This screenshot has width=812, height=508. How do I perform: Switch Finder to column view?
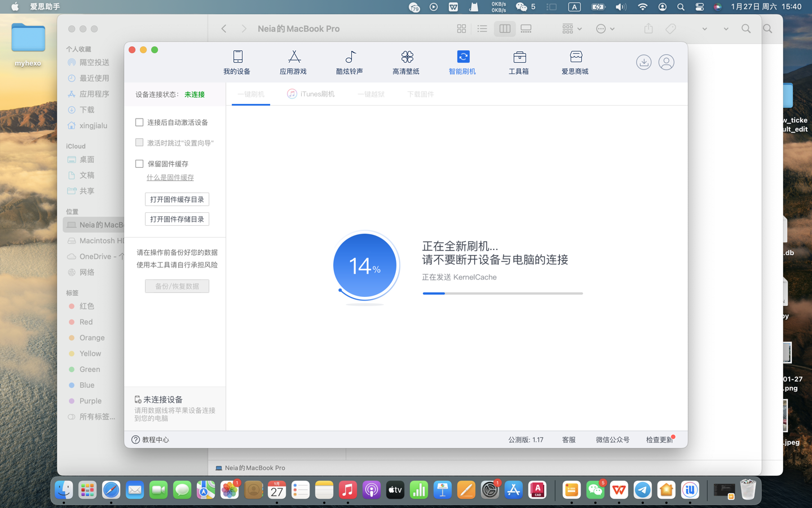[x=505, y=29]
